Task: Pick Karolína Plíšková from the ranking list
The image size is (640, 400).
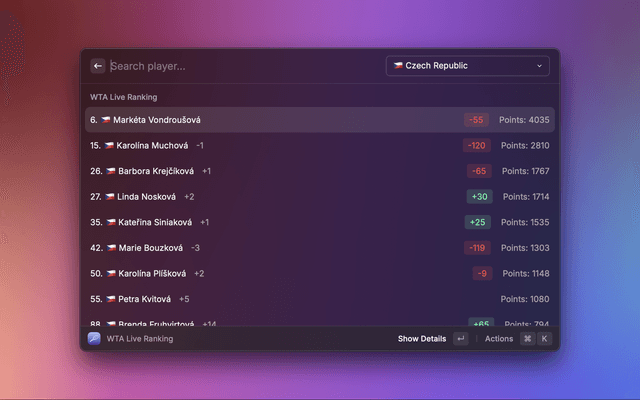Action: click(320, 273)
